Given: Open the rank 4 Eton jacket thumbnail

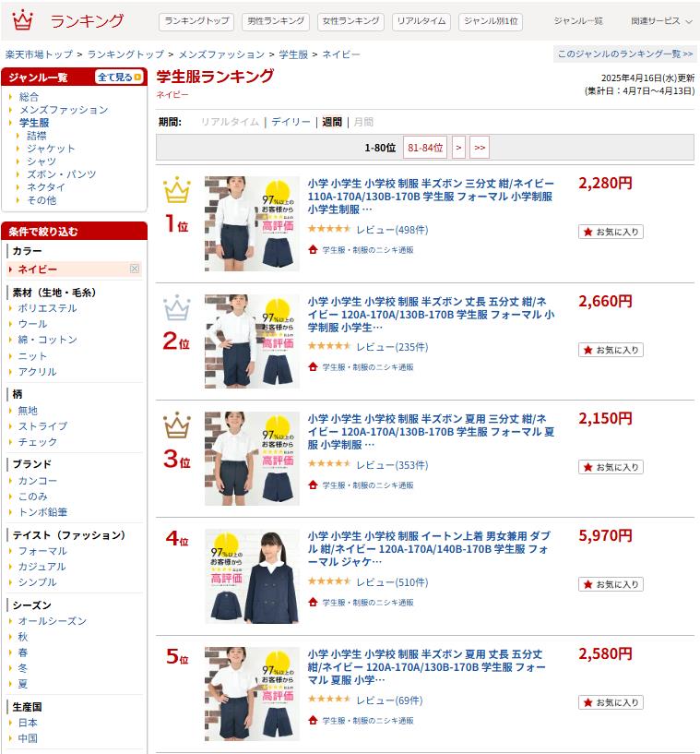Looking at the screenshot, I should coord(252,576).
